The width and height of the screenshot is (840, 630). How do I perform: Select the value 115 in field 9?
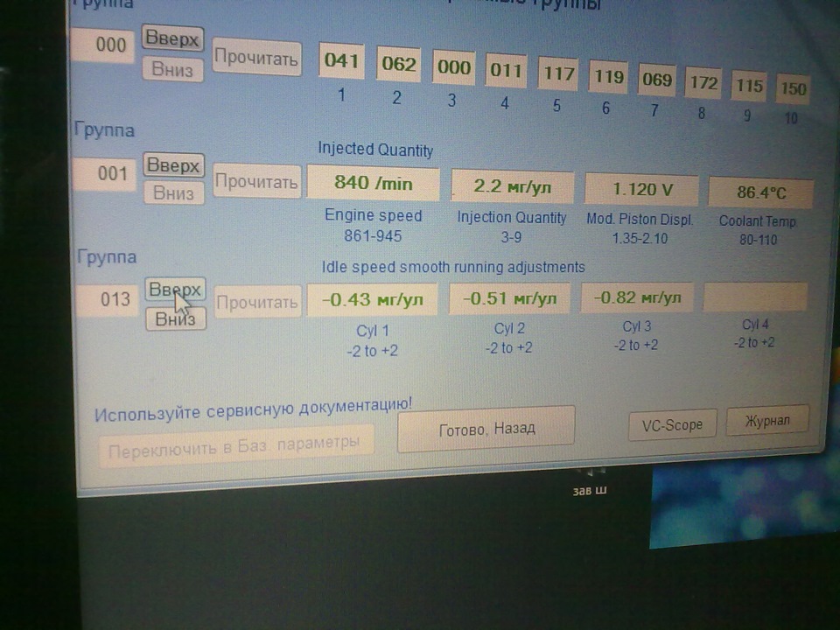749,87
